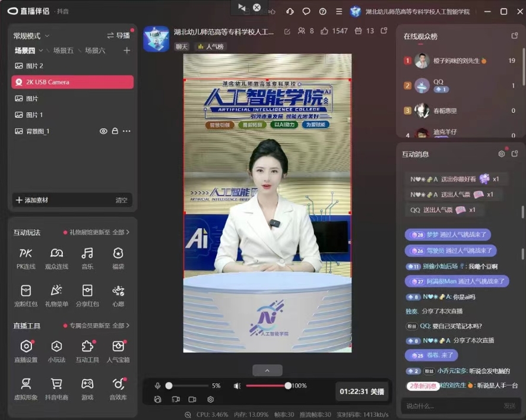Open 虚拟形象 virtual avatar
Viewport: 526px width, 420px height.
tap(26, 389)
